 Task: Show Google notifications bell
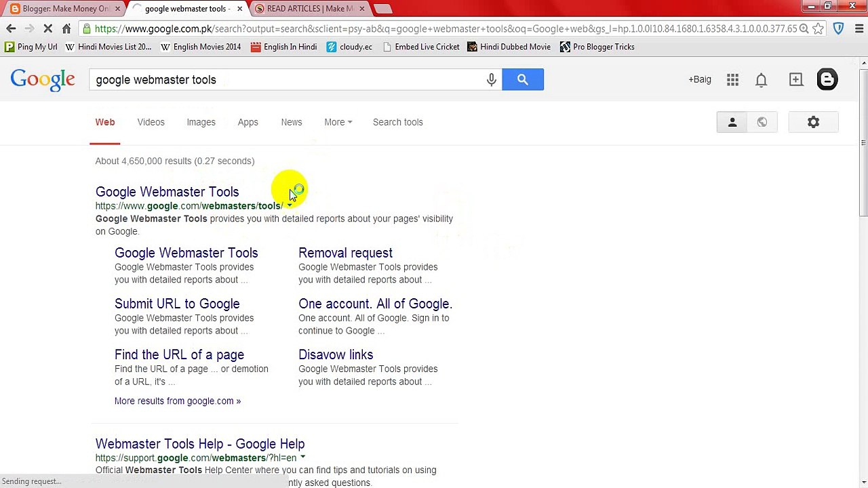[762, 80]
